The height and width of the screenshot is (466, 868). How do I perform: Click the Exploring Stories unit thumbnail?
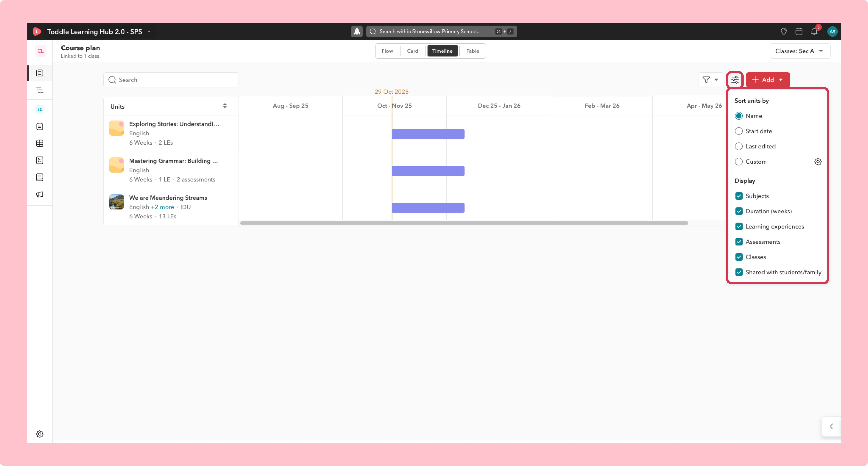116,128
